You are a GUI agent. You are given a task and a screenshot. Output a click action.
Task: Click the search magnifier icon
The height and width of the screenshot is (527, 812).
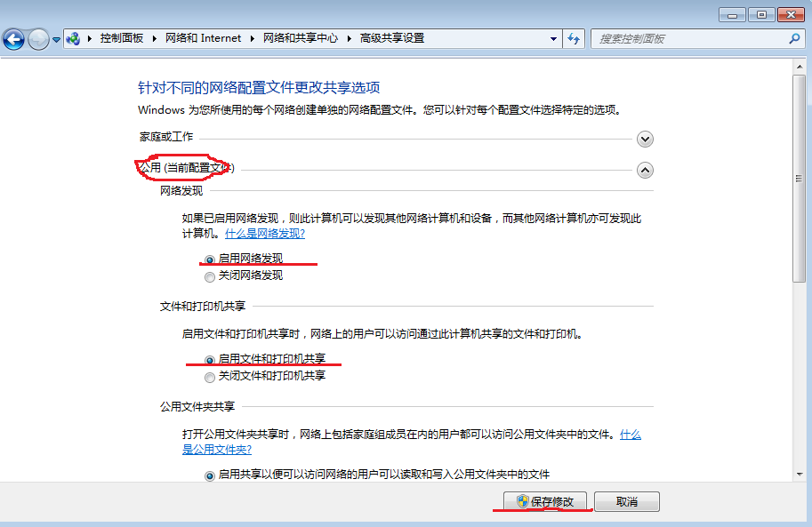794,39
